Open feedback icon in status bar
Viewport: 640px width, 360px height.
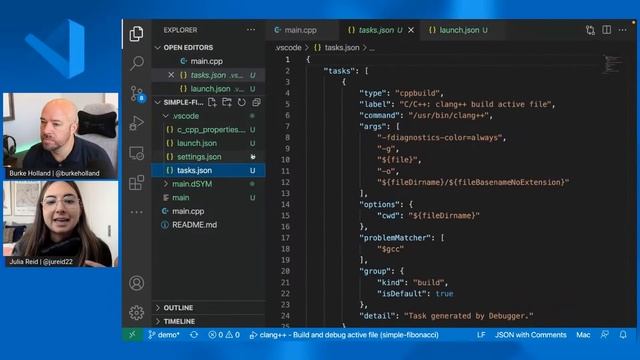(605, 335)
